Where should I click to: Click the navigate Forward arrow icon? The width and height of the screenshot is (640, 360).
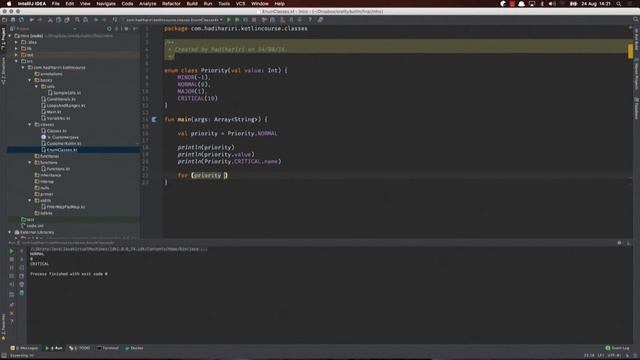click(x=104, y=20)
